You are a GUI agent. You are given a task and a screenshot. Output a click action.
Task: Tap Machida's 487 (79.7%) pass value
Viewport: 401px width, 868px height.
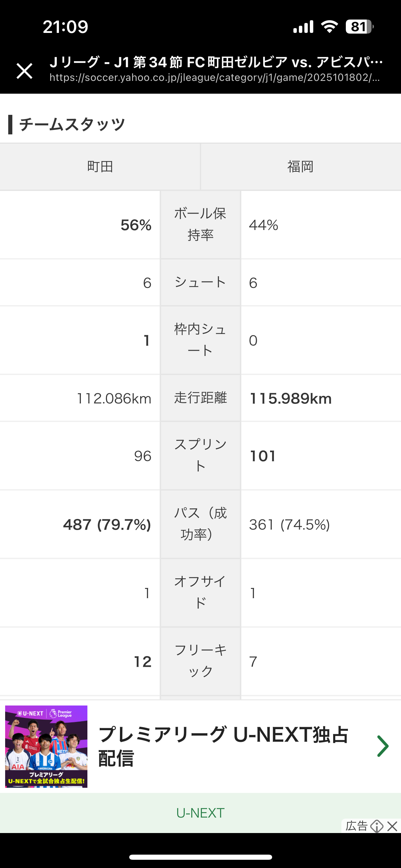point(107,525)
